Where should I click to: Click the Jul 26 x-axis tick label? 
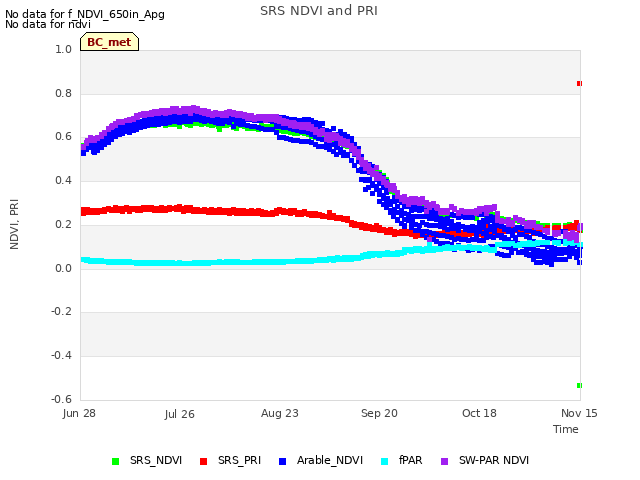coord(180,414)
